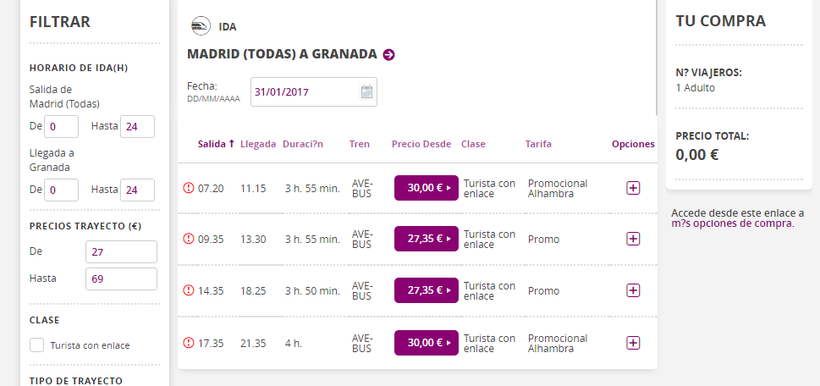Click the arrow icon next to Granada

pos(389,54)
